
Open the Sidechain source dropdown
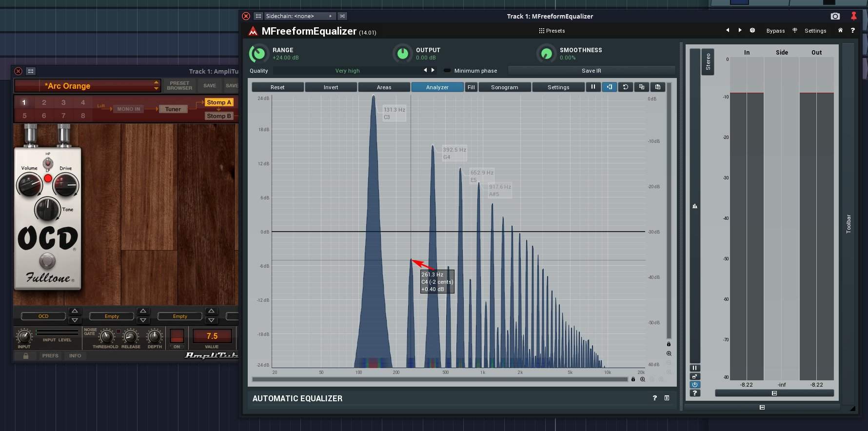[299, 16]
